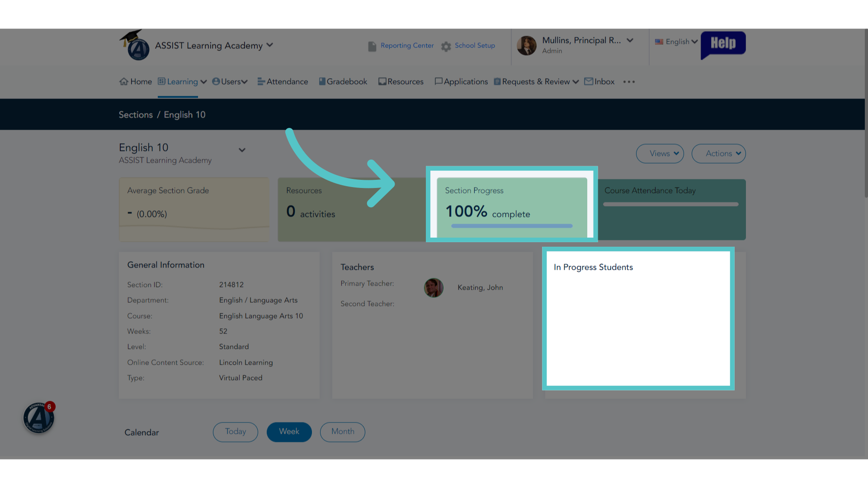Select the Month calendar view

click(343, 432)
